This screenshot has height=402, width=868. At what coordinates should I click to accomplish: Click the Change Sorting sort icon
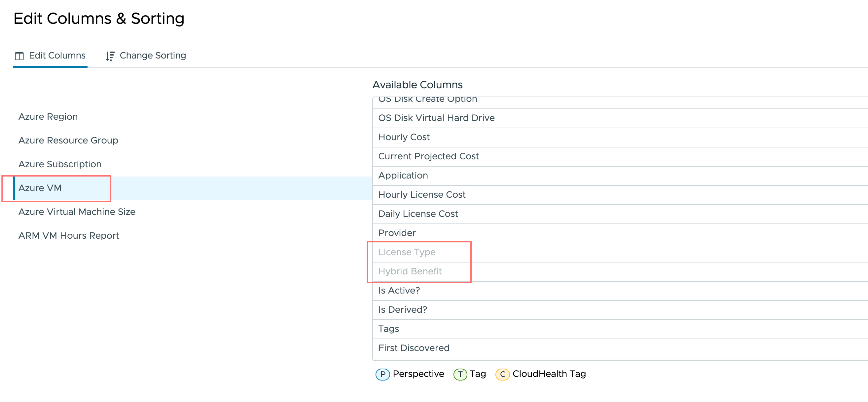110,55
